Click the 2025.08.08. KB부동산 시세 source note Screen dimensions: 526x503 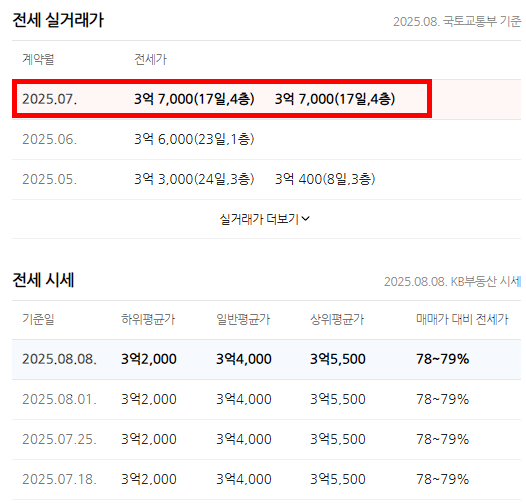click(x=453, y=282)
